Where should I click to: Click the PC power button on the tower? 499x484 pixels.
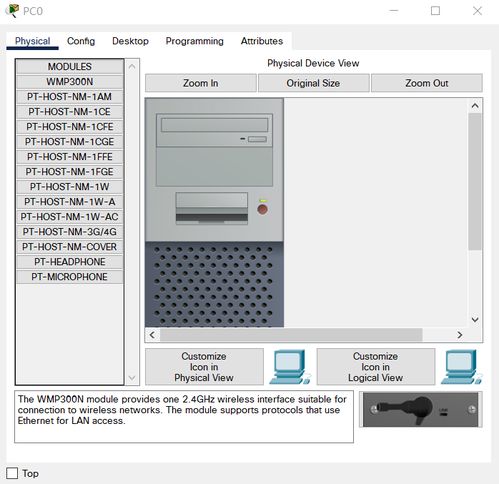[262, 209]
